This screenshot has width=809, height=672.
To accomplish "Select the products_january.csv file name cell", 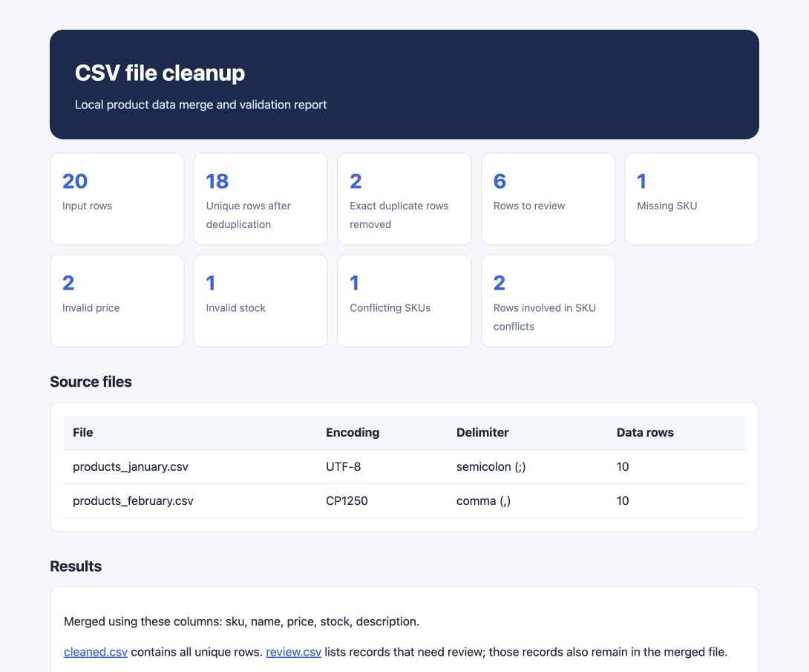I will click(131, 467).
